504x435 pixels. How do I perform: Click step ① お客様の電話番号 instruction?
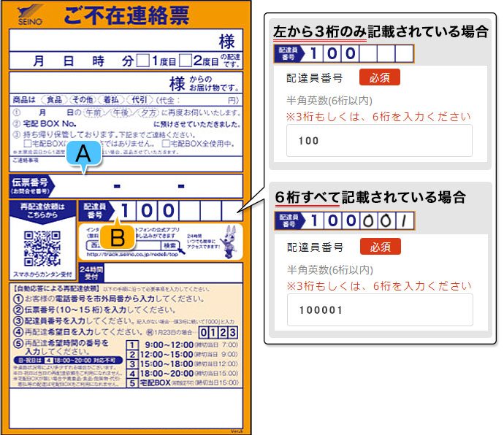click(109, 299)
